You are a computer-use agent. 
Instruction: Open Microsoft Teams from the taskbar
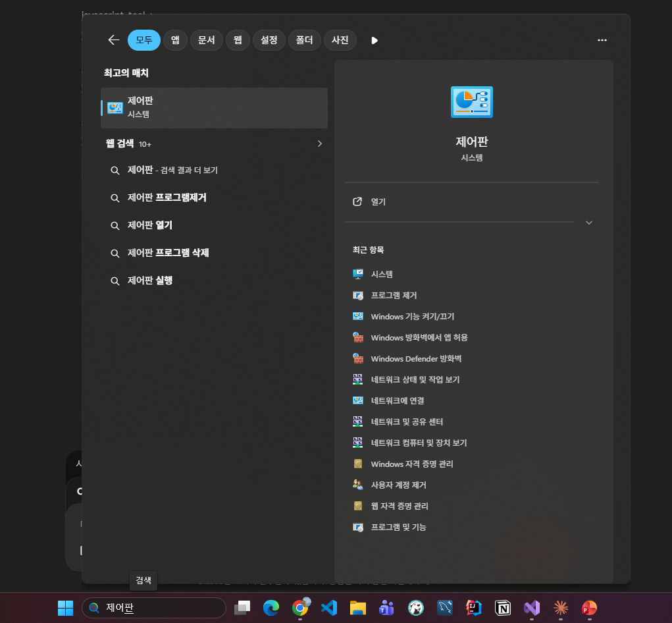point(387,608)
